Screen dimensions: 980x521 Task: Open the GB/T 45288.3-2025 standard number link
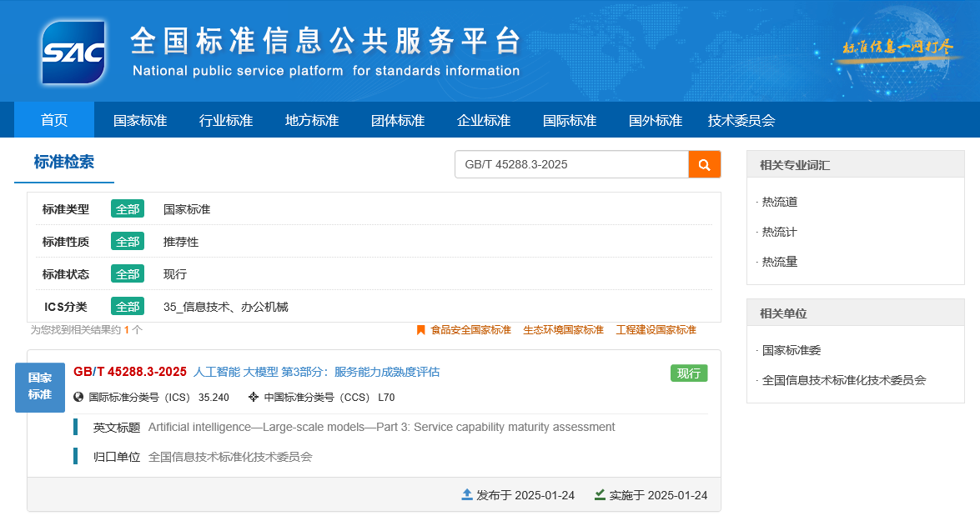(130, 372)
